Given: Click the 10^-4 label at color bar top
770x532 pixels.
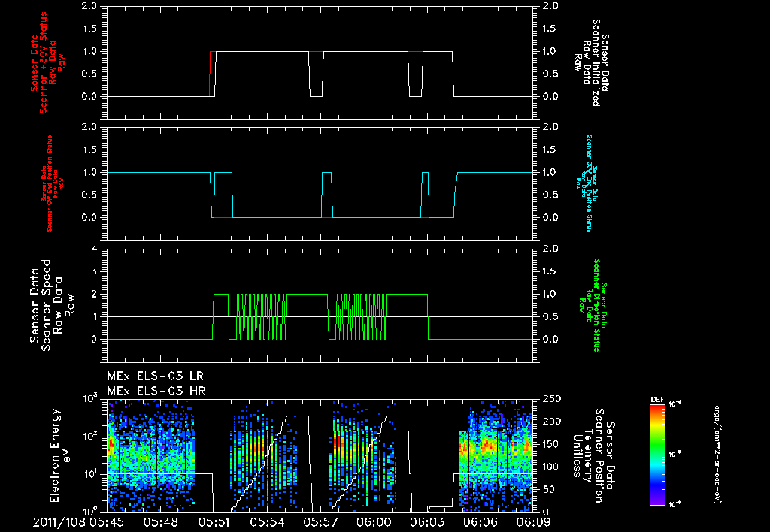Looking at the screenshot, I should coord(674,404).
